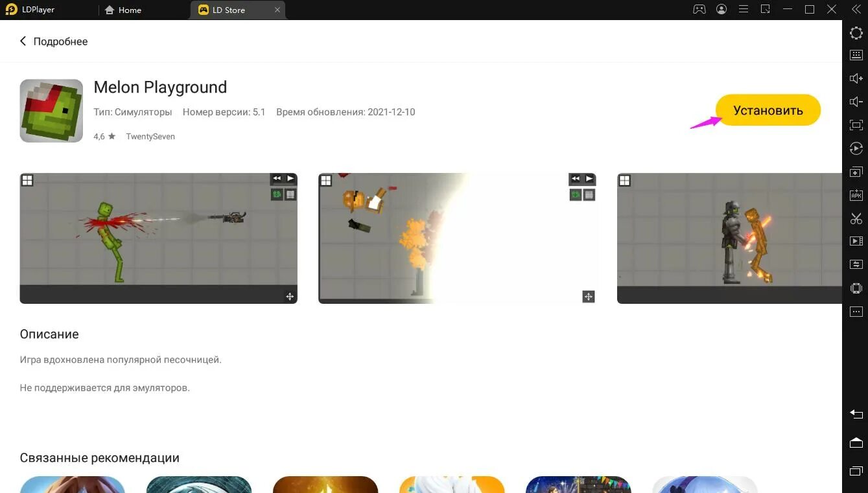
Task: Decrease volume with sidebar speaker minus icon
Action: pyautogui.click(x=856, y=102)
